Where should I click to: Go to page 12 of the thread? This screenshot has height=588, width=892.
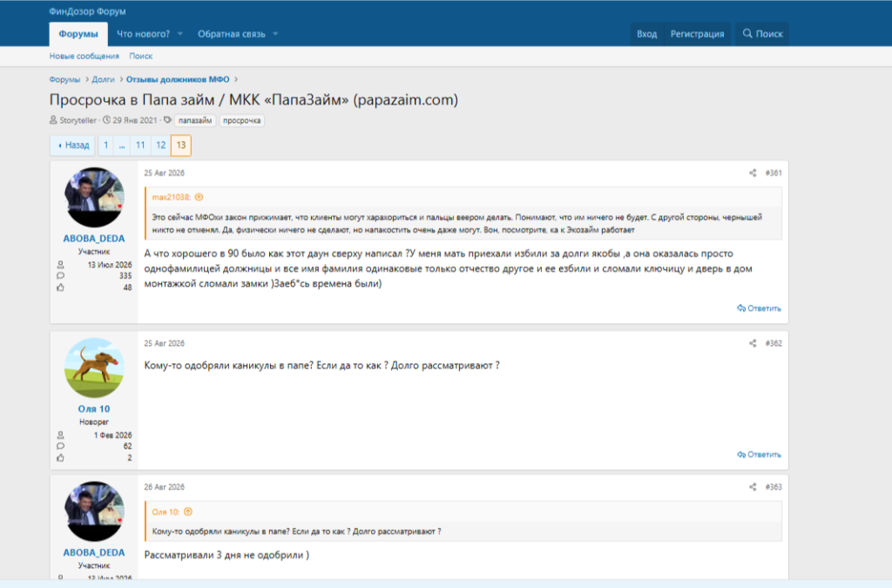click(x=161, y=145)
